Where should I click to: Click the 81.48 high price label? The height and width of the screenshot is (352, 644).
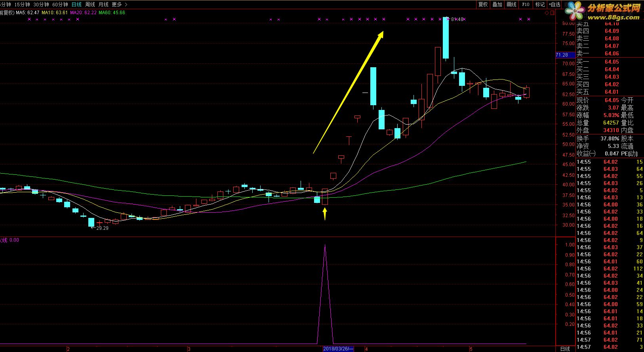coord(457,19)
